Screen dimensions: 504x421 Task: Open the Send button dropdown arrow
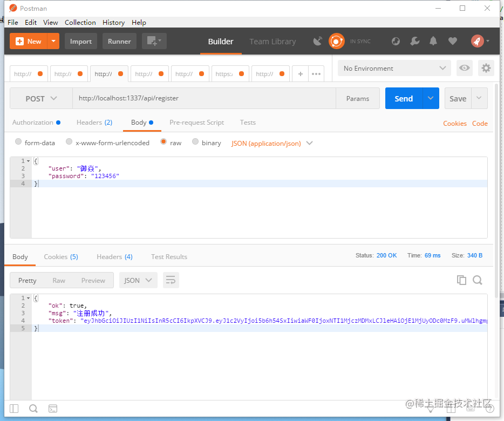pos(431,98)
